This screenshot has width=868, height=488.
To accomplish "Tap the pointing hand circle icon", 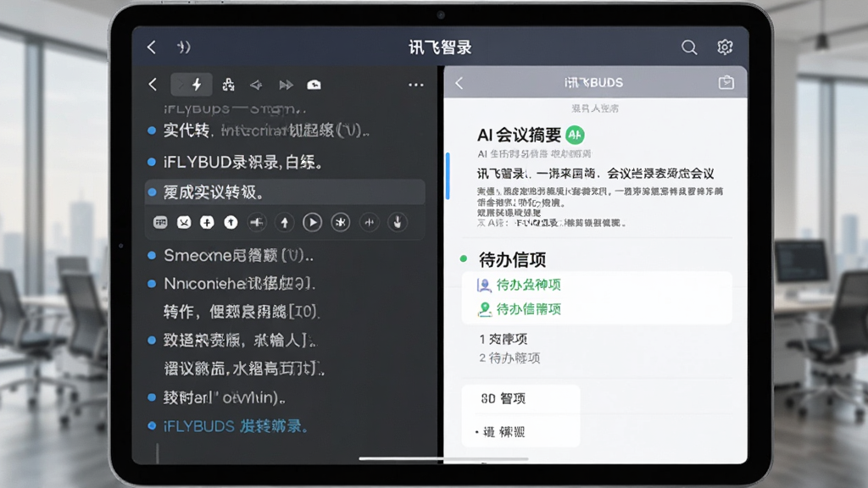I will tap(398, 223).
